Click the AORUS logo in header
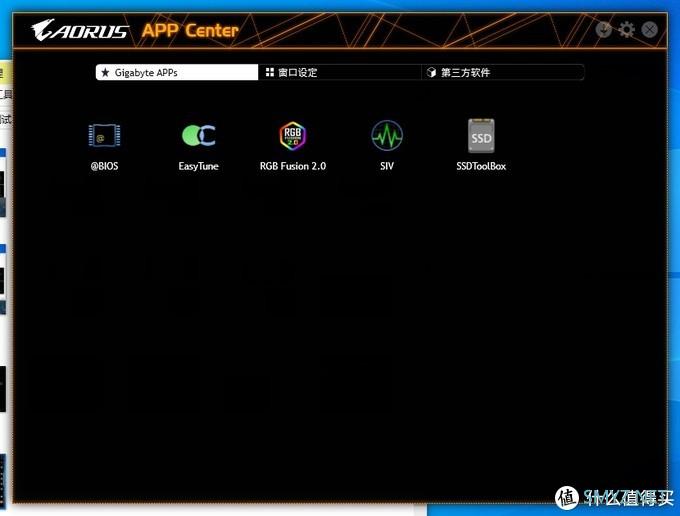 point(80,30)
